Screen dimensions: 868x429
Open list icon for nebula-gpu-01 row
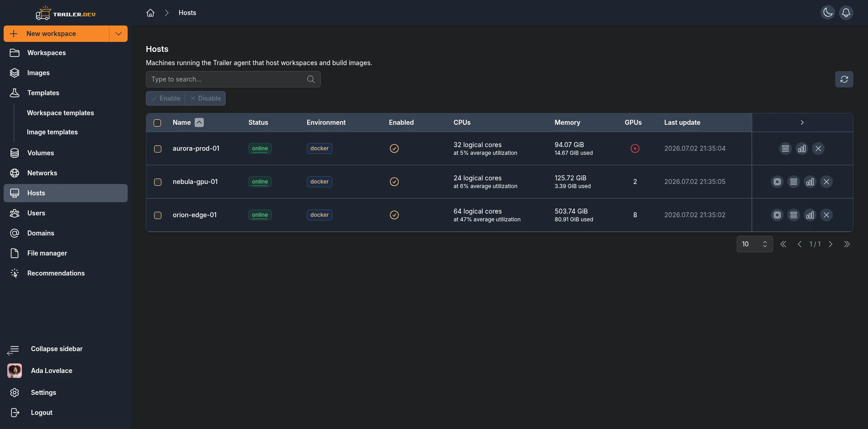[794, 182]
